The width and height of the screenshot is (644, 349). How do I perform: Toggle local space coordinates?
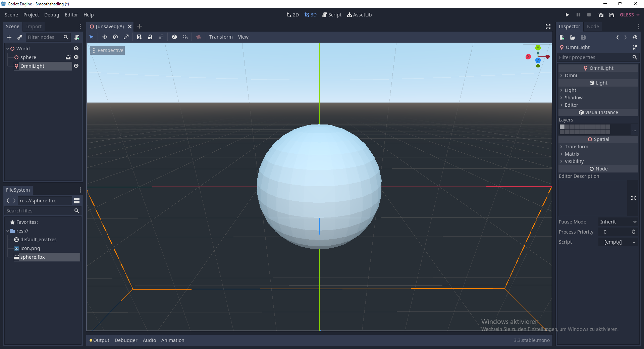(x=174, y=37)
